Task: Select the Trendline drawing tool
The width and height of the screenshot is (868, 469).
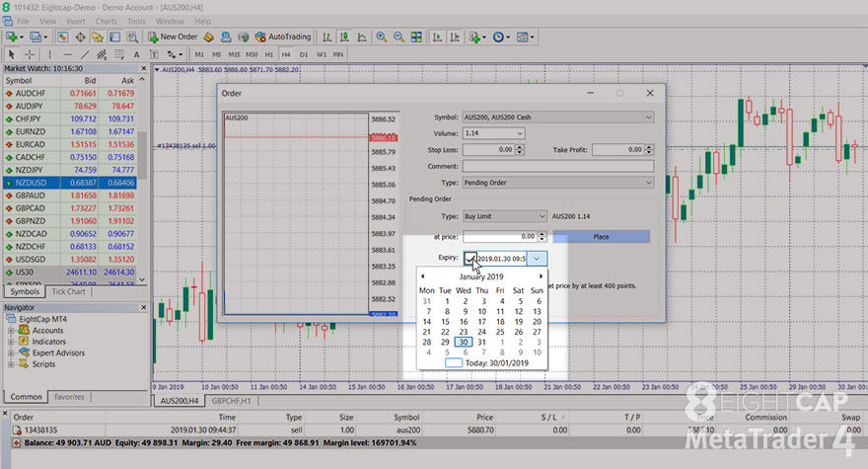Action: (x=84, y=54)
